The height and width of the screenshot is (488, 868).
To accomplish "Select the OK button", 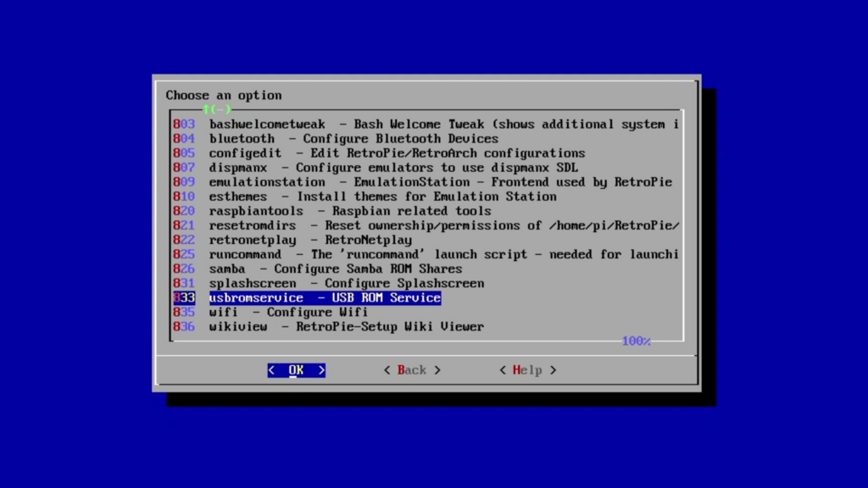I will coord(296,370).
